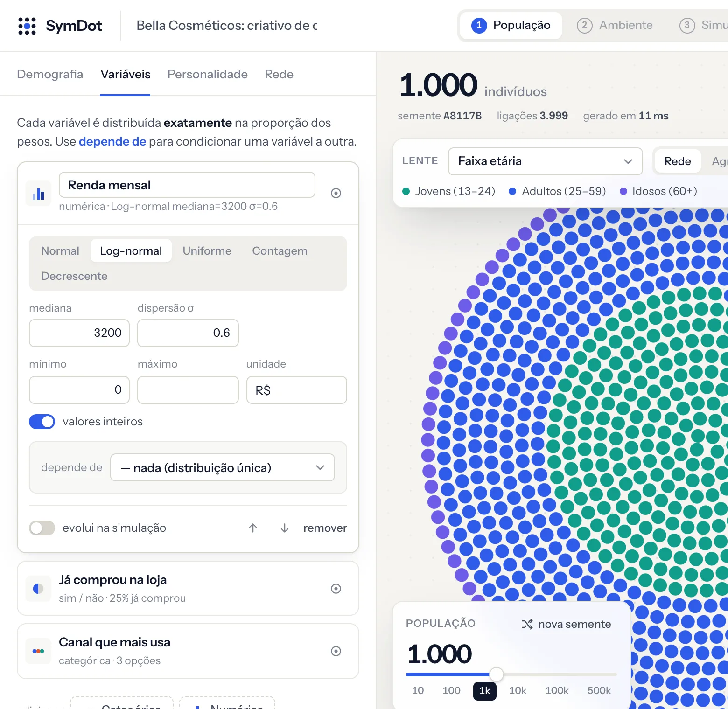This screenshot has height=709, width=728.
Task: Toggle the valores inteiros switch
Action: [42, 422]
